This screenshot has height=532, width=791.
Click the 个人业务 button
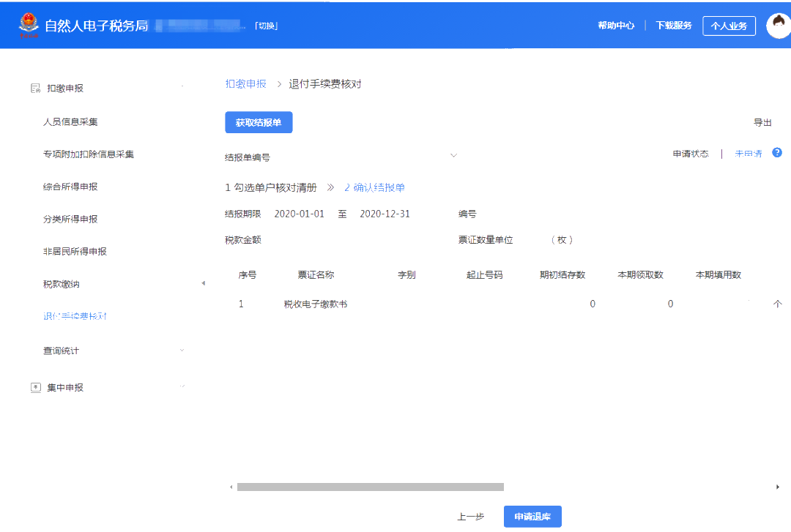tap(728, 25)
